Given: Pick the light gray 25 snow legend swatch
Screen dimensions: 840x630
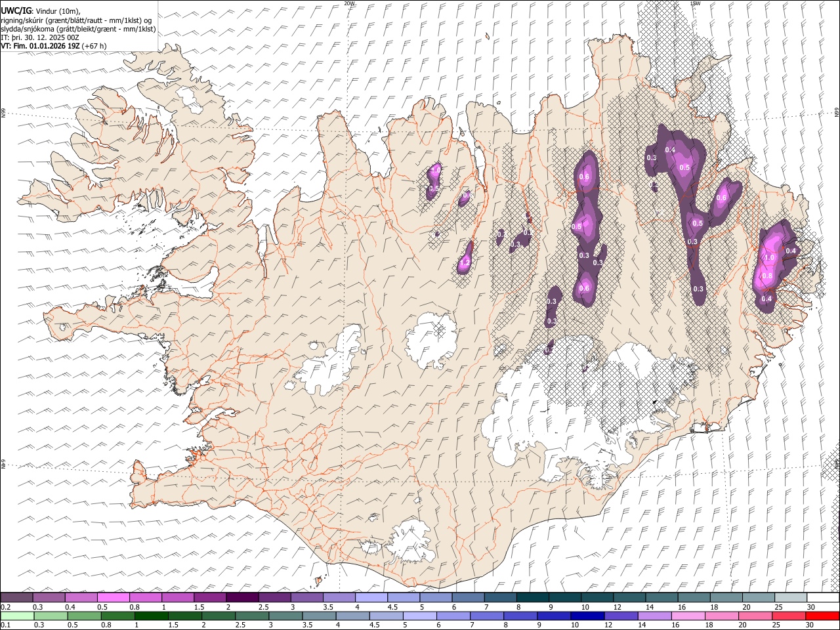Looking at the screenshot, I should pos(790,597).
